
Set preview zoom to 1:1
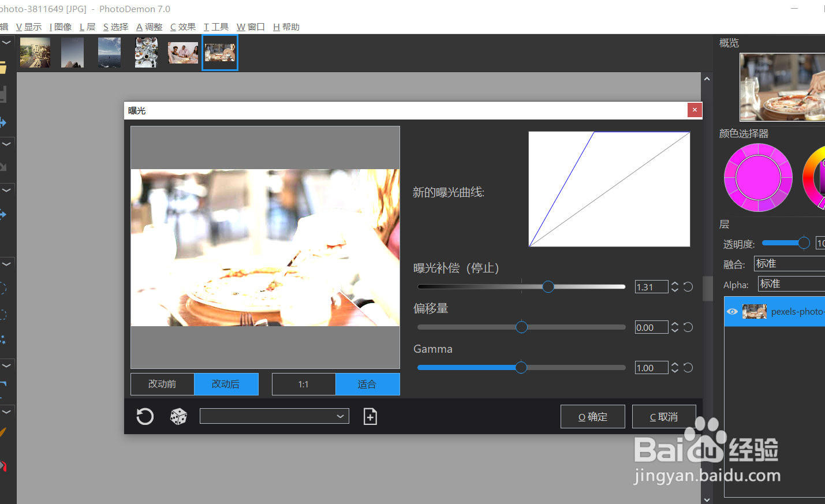coord(304,384)
